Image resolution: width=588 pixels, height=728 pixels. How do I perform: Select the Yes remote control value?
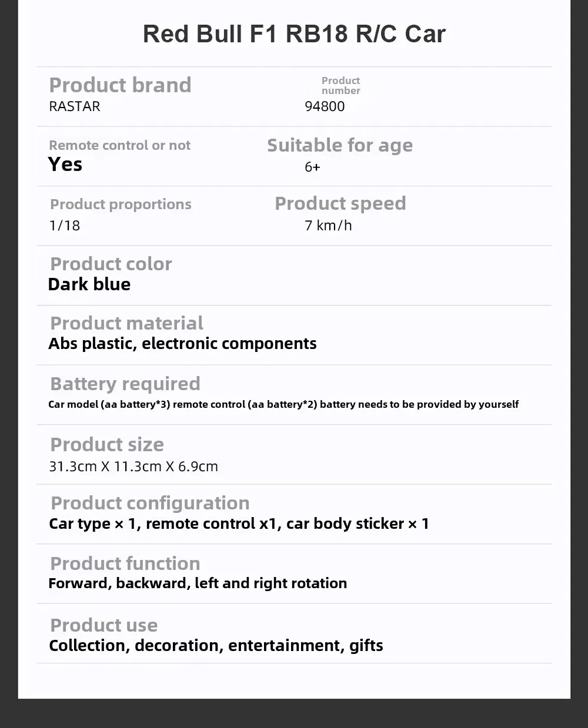pyautogui.click(x=65, y=165)
